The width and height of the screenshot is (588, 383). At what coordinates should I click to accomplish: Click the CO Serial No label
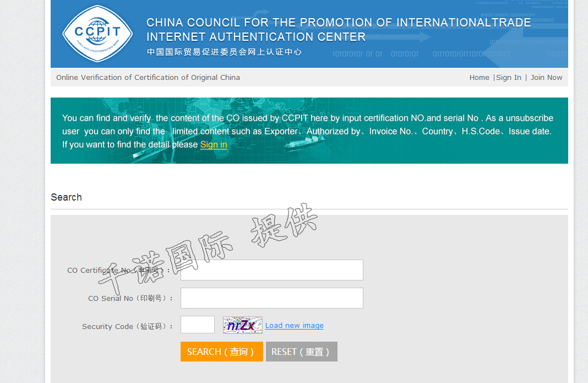pyautogui.click(x=130, y=299)
